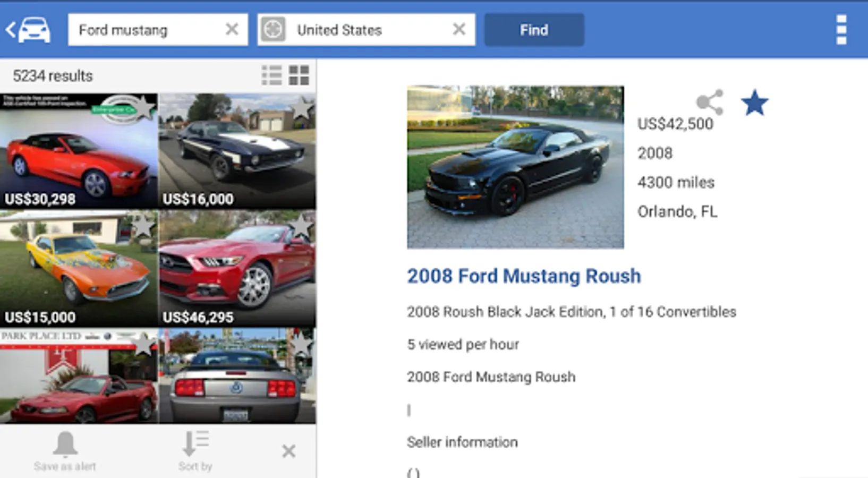Go back using the car logo icon
The image size is (868, 478).
29,30
